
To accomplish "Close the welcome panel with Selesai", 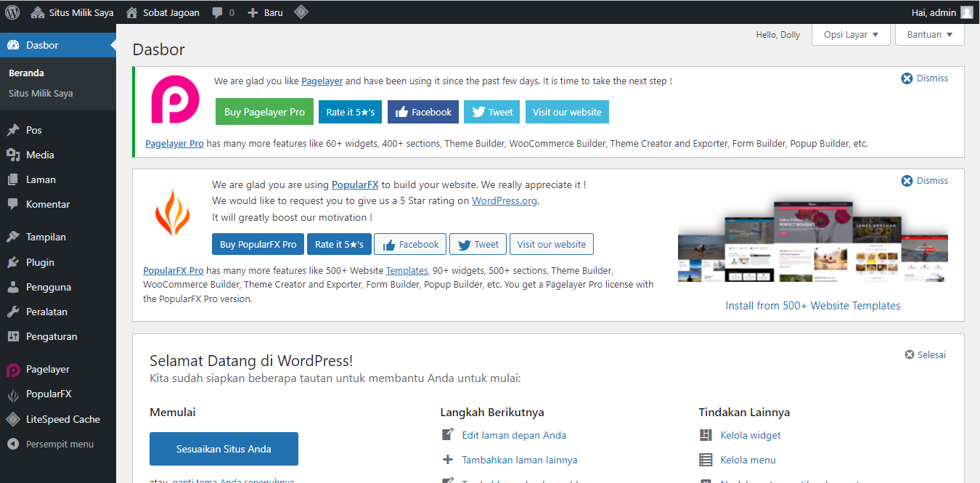I will (x=926, y=355).
